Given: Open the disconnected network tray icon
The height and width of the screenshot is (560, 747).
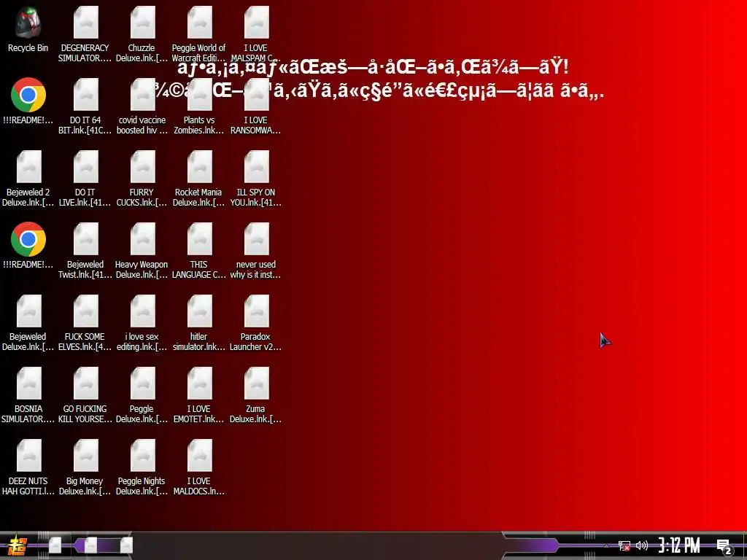Looking at the screenshot, I should [624, 545].
